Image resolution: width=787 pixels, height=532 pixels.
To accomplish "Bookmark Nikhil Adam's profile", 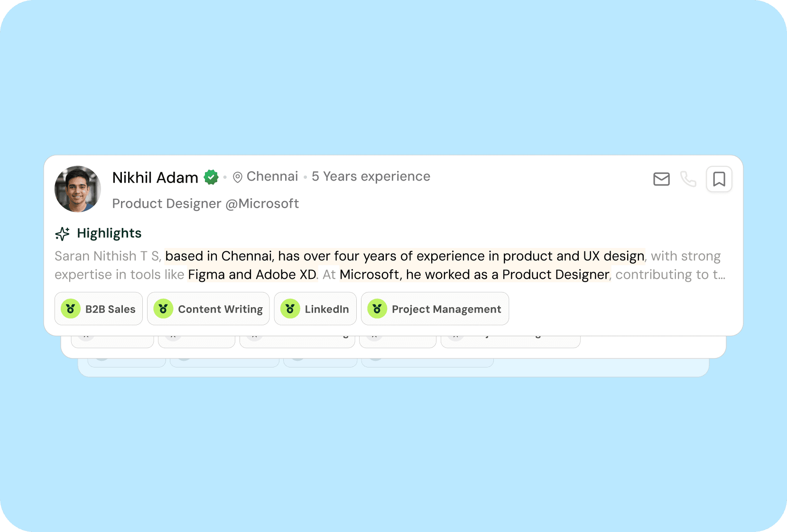I will (719, 179).
